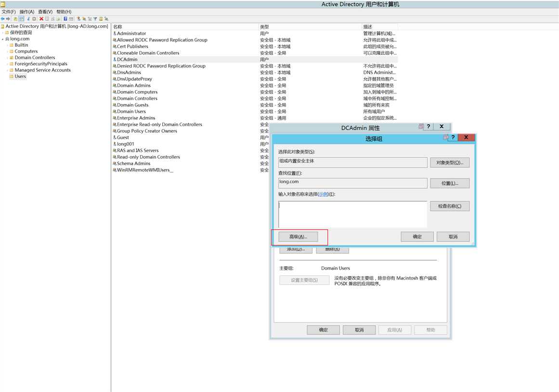Open the 操作(A) menu
The width and height of the screenshot is (559, 392).
click(x=27, y=12)
